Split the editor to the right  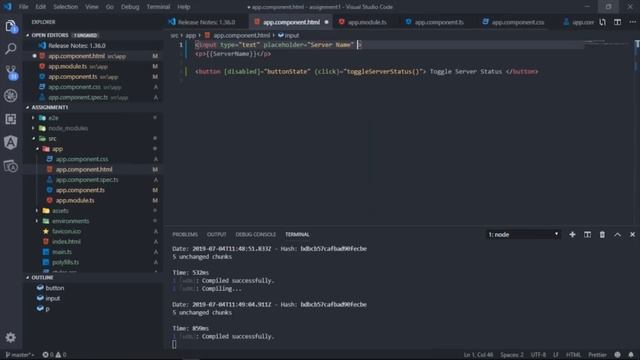pos(617,22)
